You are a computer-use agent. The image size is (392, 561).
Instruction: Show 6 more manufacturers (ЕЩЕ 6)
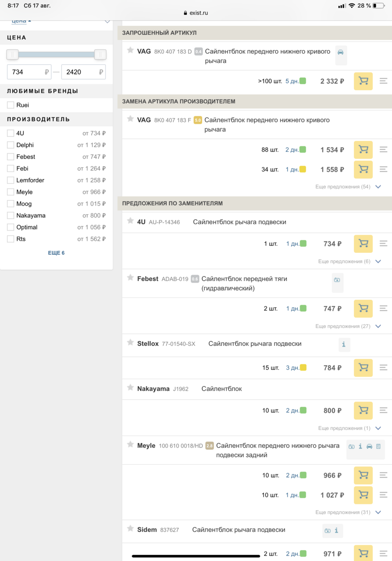pos(56,253)
